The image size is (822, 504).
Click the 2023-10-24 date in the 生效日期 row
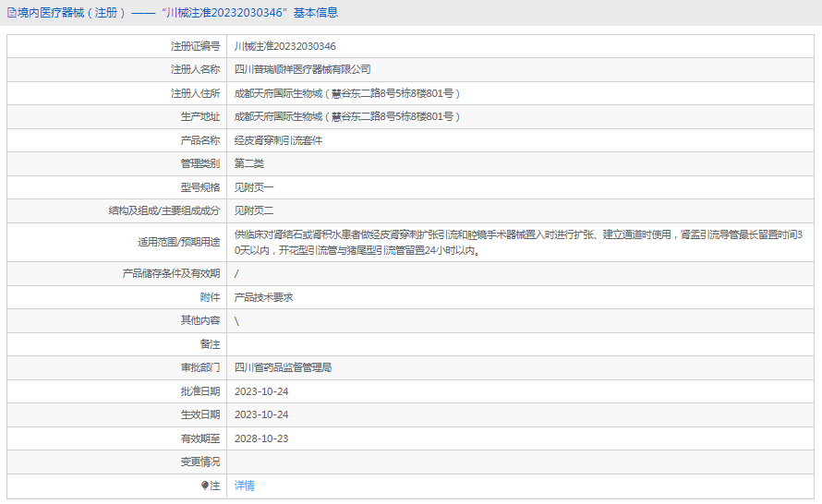click(x=261, y=414)
